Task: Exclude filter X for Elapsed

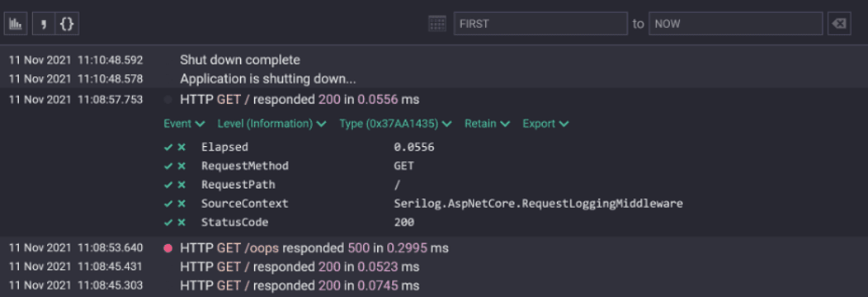Action: [x=181, y=148]
